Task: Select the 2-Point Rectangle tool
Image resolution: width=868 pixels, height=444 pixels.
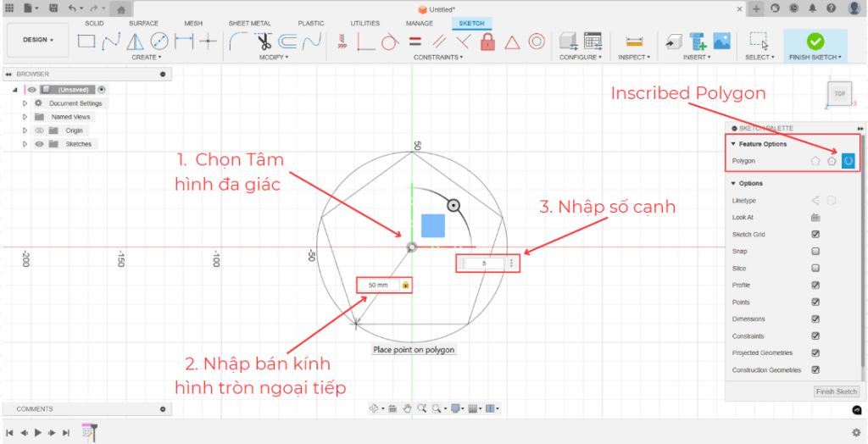Action: pyautogui.click(x=86, y=41)
